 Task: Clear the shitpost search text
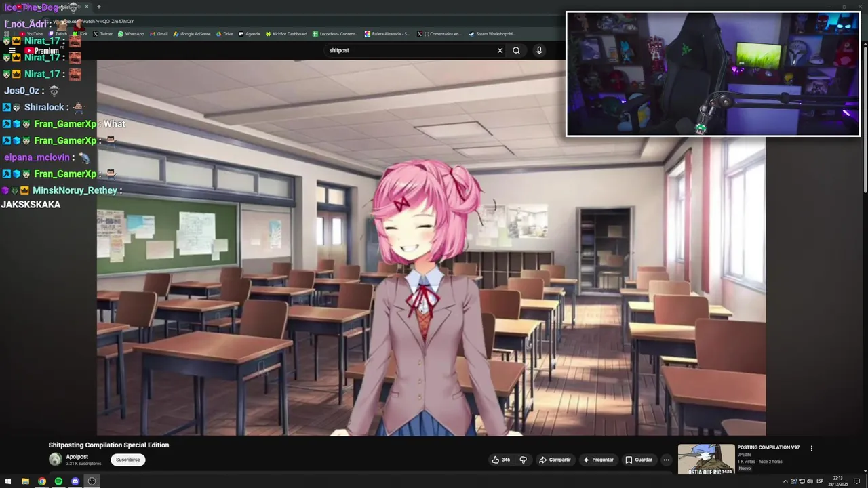[x=500, y=50]
